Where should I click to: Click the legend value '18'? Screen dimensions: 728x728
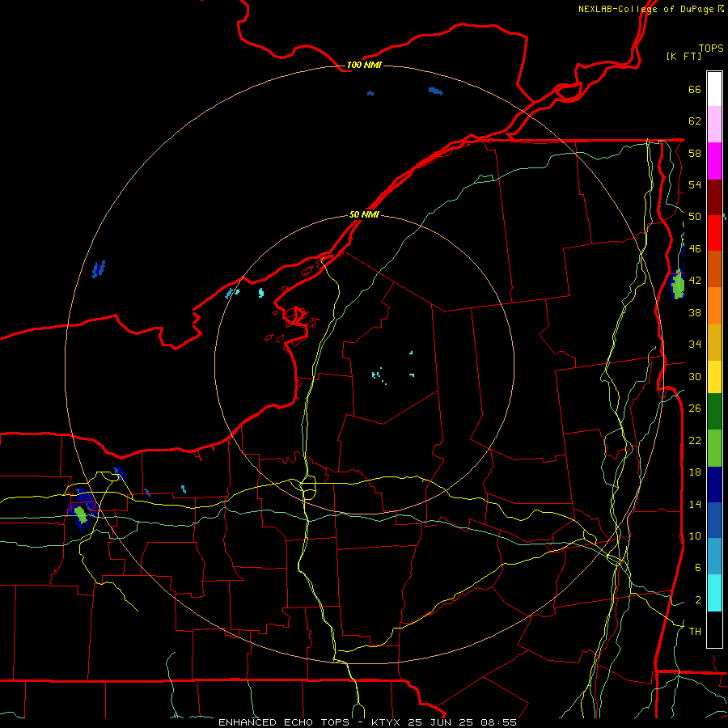point(695,472)
